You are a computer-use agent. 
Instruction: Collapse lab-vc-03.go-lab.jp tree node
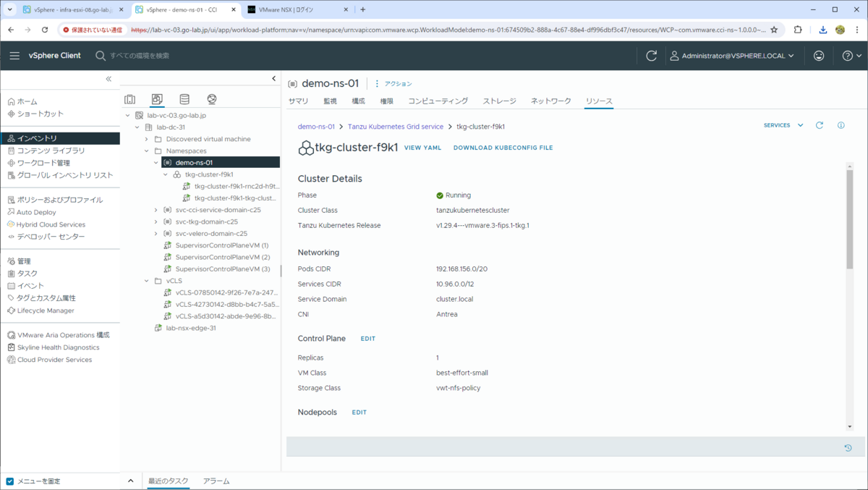[128, 115]
